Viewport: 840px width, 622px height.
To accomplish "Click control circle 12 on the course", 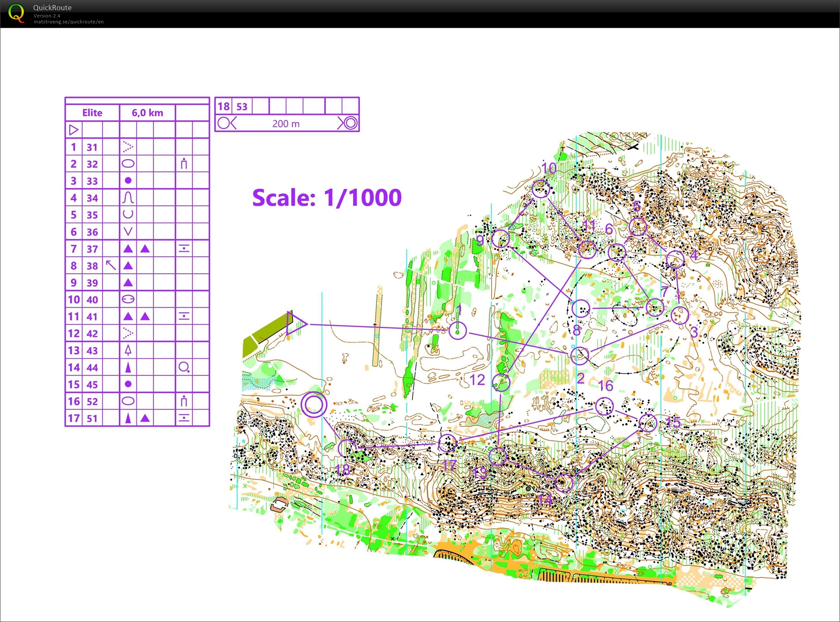I will pos(501,382).
